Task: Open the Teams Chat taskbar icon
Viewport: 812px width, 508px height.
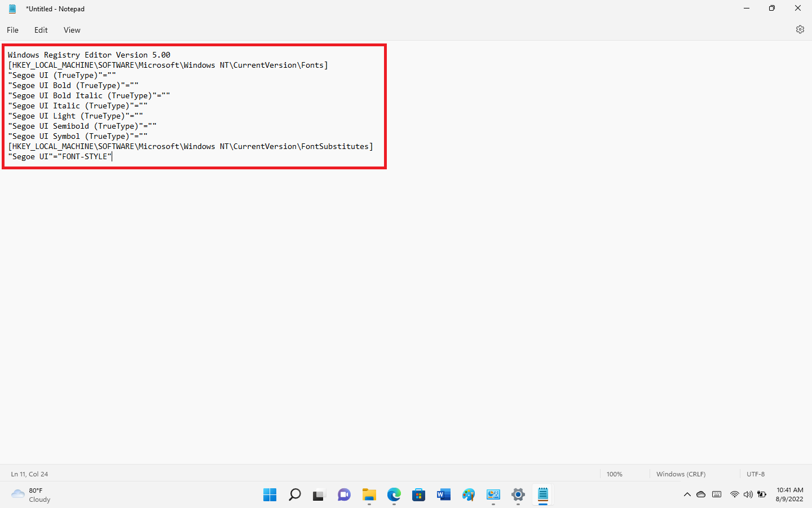Action: (x=344, y=495)
